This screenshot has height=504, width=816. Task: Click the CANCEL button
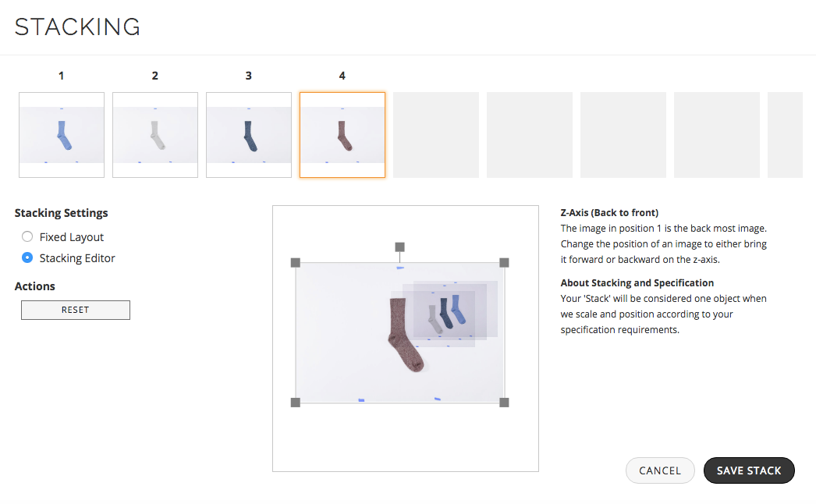[x=660, y=470]
